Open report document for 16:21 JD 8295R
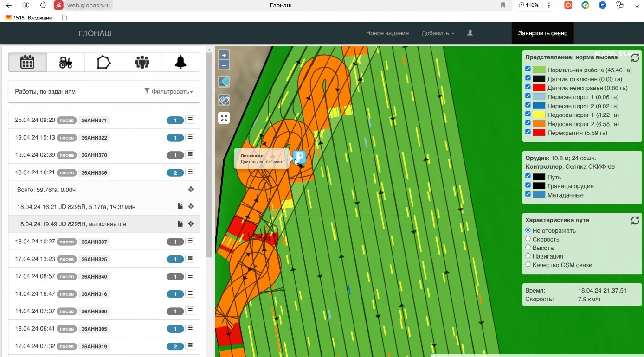The height and width of the screenshot is (357, 644). [x=180, y=206]
